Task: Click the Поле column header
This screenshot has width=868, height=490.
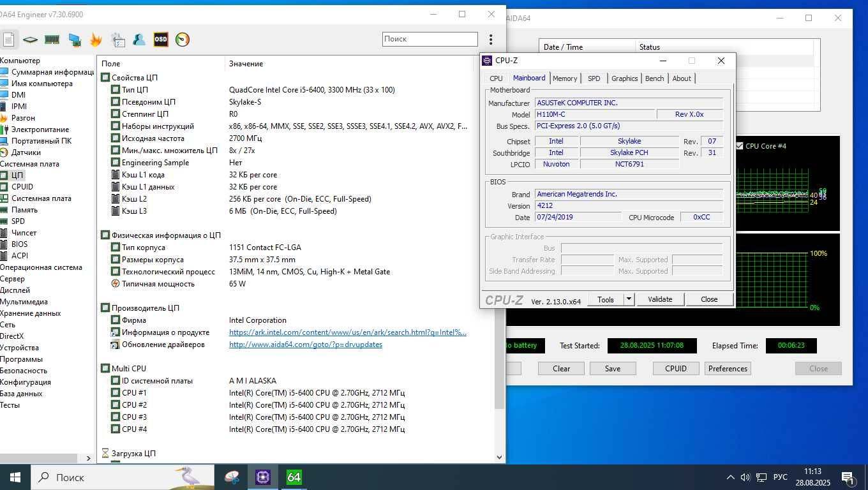Action: coord(161,63)
